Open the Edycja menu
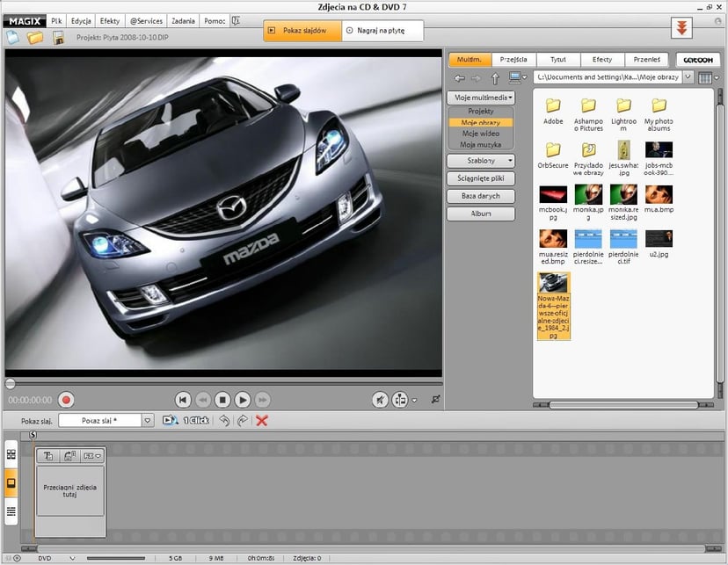 [81, 21]
